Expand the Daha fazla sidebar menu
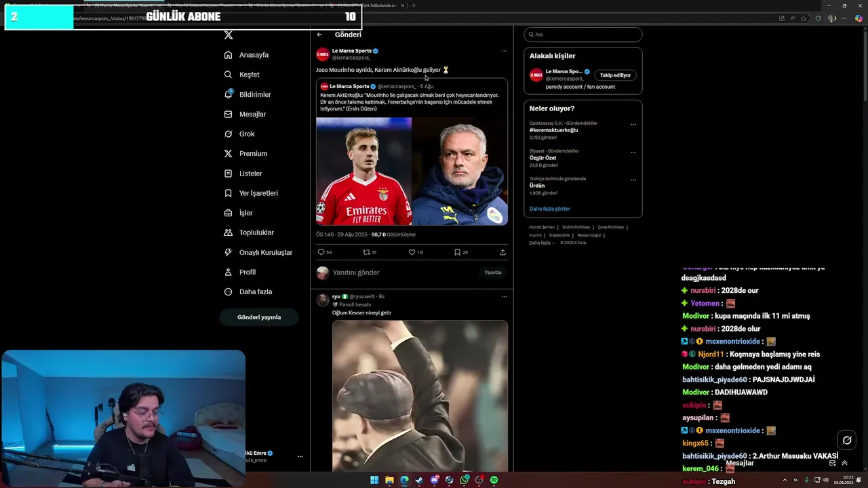This screenshot has height=488, width=868. click(248, 291)
